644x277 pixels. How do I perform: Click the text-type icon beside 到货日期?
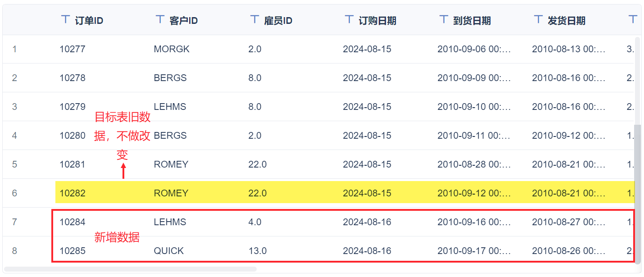(444, 19)
